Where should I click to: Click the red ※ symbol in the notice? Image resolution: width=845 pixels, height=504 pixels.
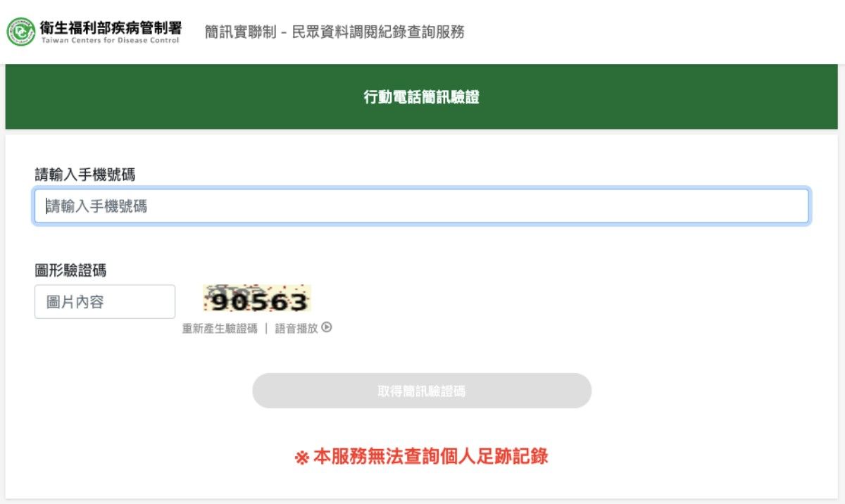pos(301,457)
